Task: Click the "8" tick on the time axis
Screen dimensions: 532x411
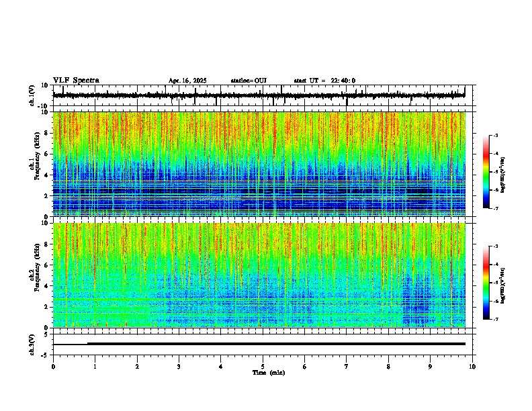Action: [x=388, y=367]
